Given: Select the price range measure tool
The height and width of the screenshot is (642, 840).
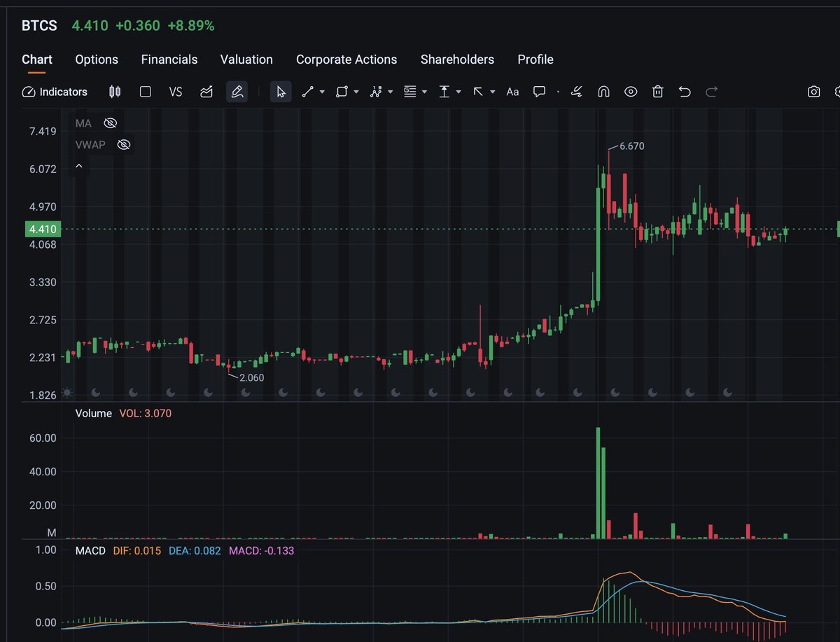Looking at the screenshot, I should 444,92.
